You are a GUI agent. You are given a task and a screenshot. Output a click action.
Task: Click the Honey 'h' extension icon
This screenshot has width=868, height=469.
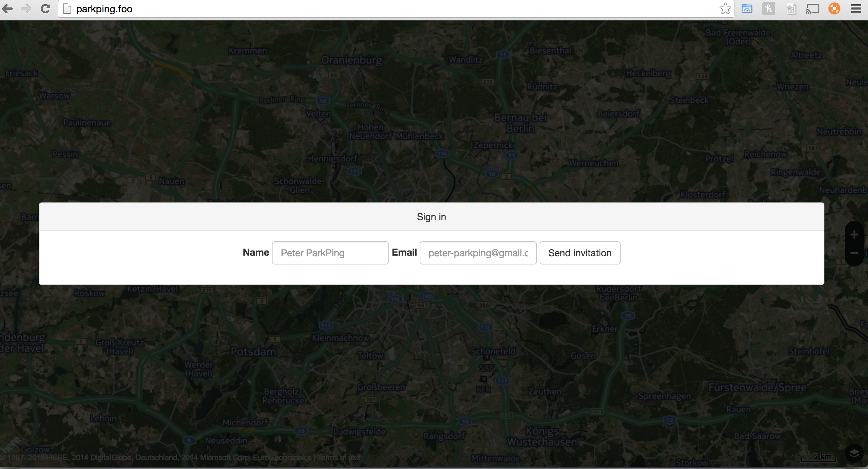(769, 9)
